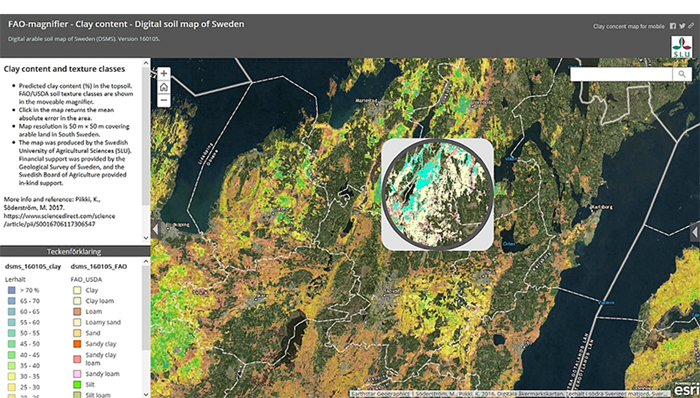Click the 'Digital arable soil map' subtitle
The width and height of the screenshot is (700, 398).
click(x=84, y=39)
